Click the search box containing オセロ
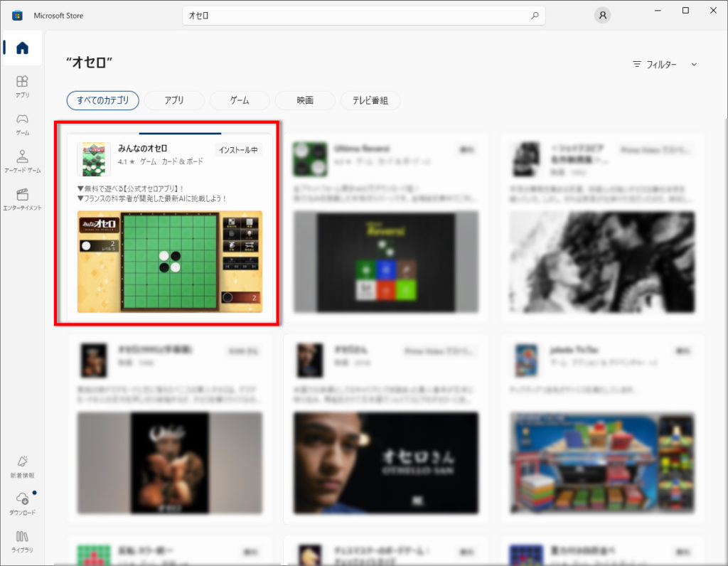Screen dimensions: 728x566 click(355, 15)
